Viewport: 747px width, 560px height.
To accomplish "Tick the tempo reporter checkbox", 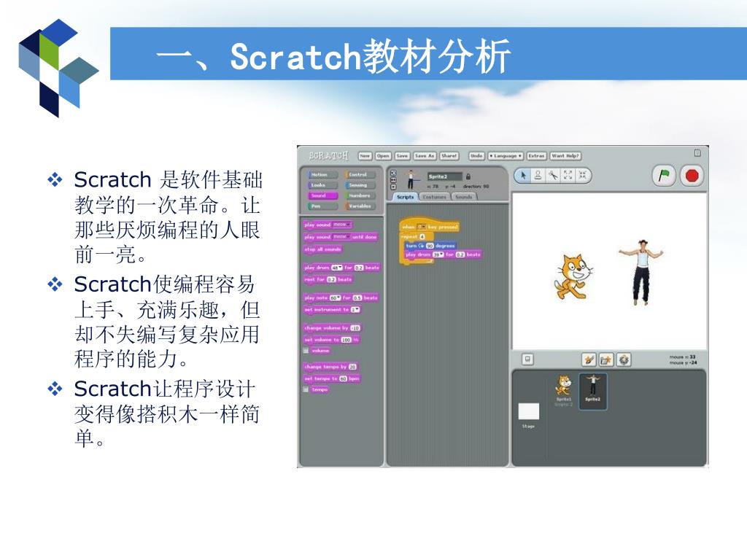I will (306, 389).
